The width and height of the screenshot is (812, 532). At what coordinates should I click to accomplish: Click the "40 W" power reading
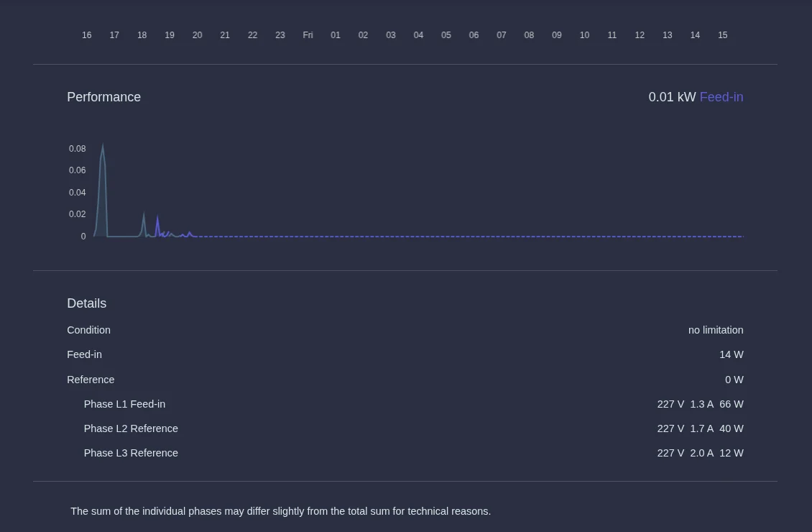732,428
